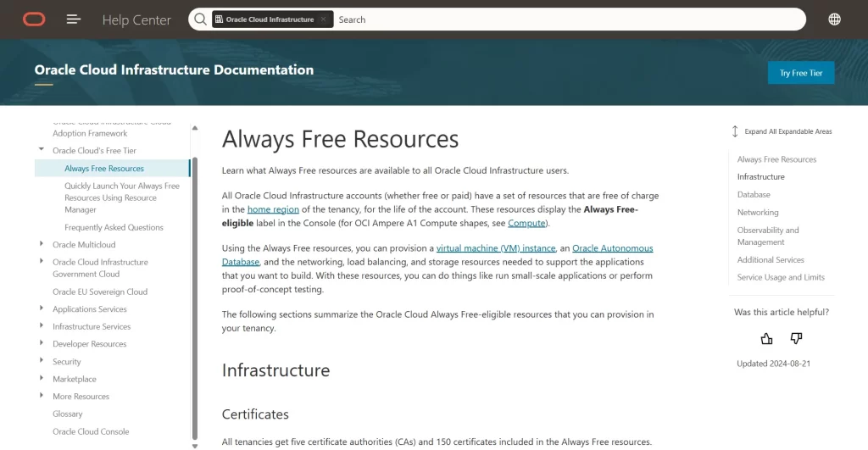The height and width of the screenshot is (450, 868).
Task: Click the thumbs up helpful icon
Action: (x=766, y=338)
